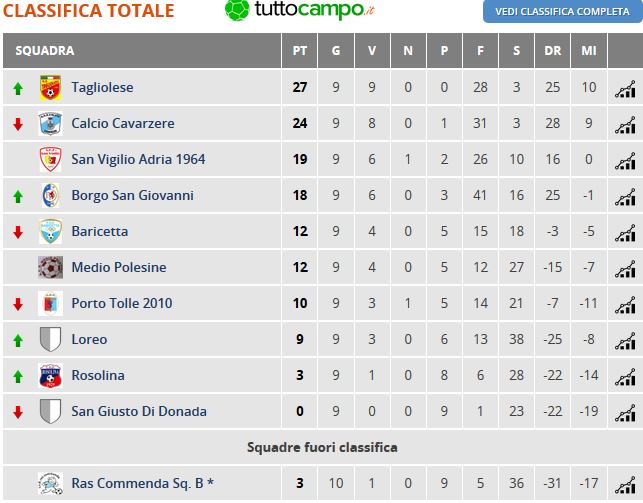Select the Squadra column header

click(45, 50)
